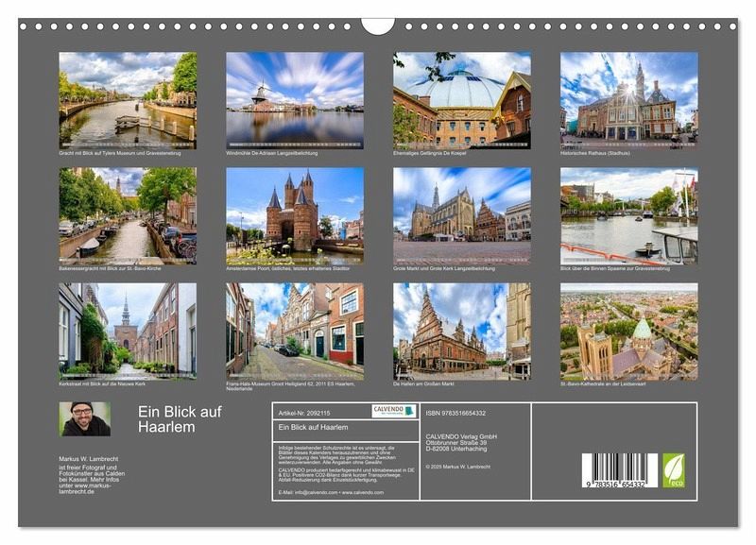
Task: Open the Frans-Hals-Museum street photo
Action: [295, 332]
